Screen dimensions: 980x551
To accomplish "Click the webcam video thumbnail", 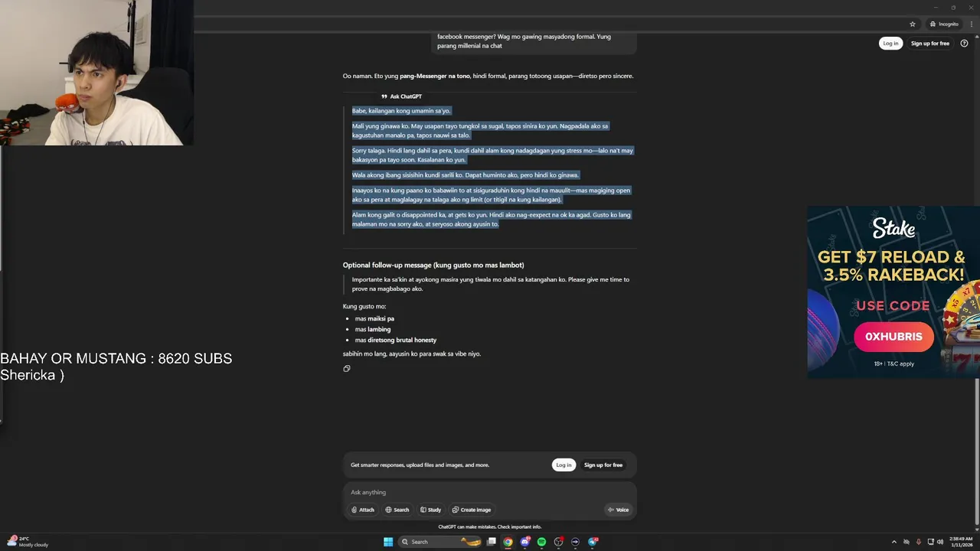I will click(96, 73).
